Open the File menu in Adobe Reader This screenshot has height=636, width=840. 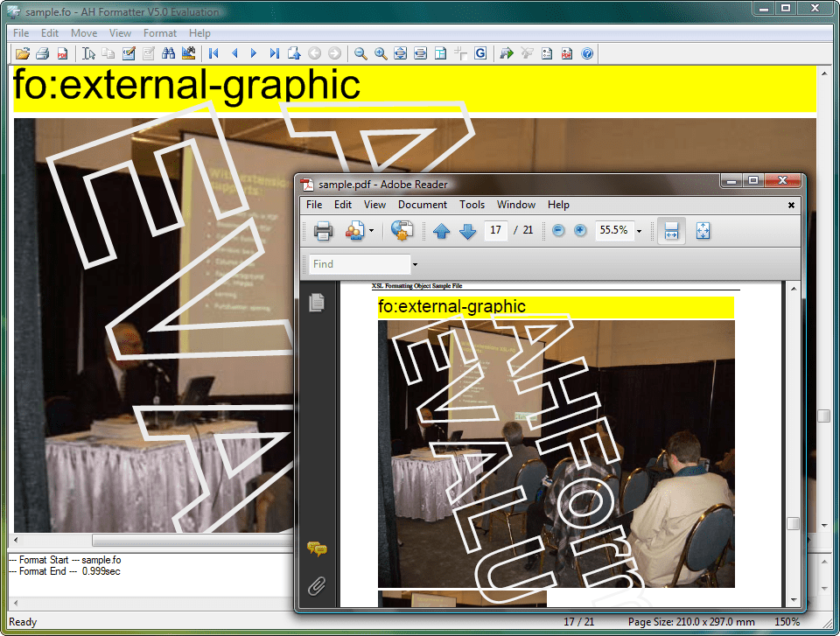point(314,205)
